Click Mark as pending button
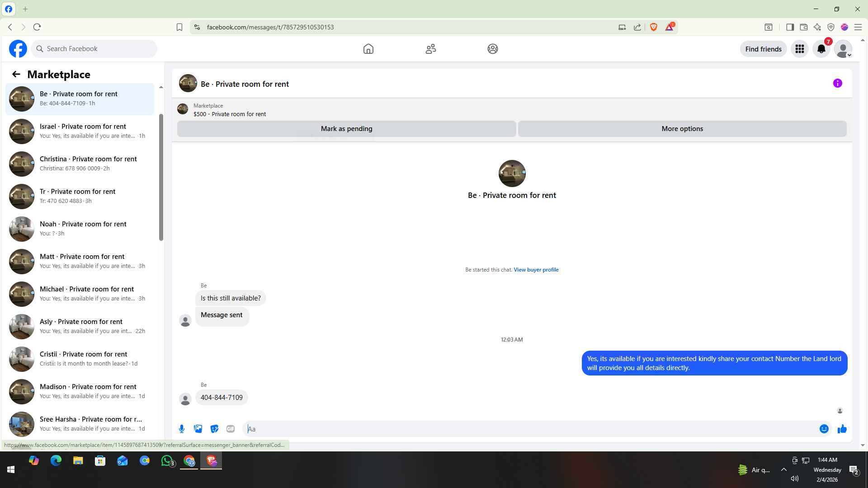The width and height of the screenshot is (868, 488). coord(346,129)
